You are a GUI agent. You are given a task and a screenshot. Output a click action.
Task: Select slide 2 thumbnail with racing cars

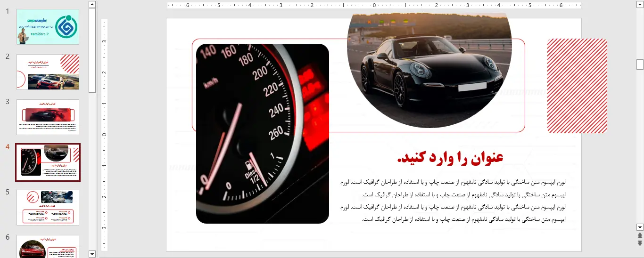click(48, 72)
